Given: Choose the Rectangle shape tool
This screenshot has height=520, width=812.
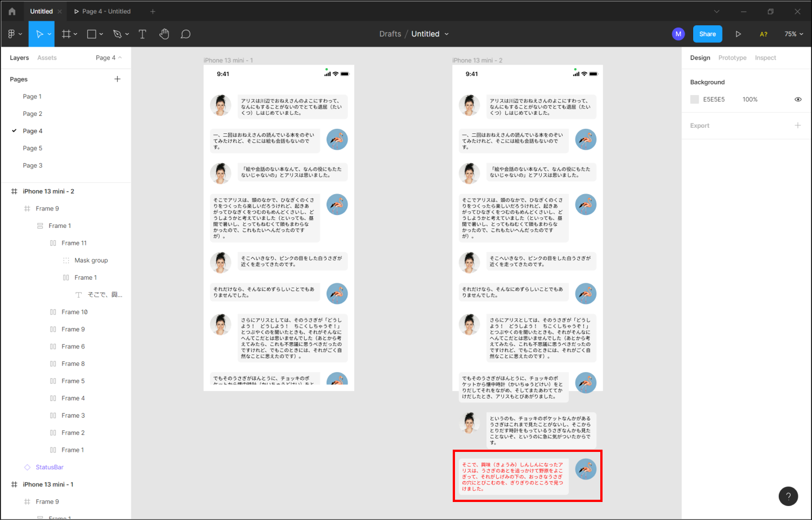Looking at the screenshot, I should pyautogui.click(x=92, y=34).
